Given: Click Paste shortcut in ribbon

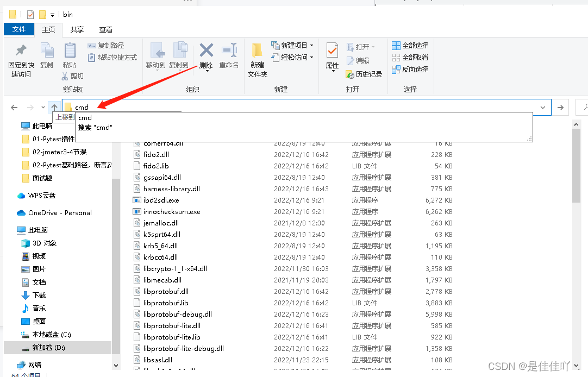Looking at the screenshot, I should (x=112, y=58).
